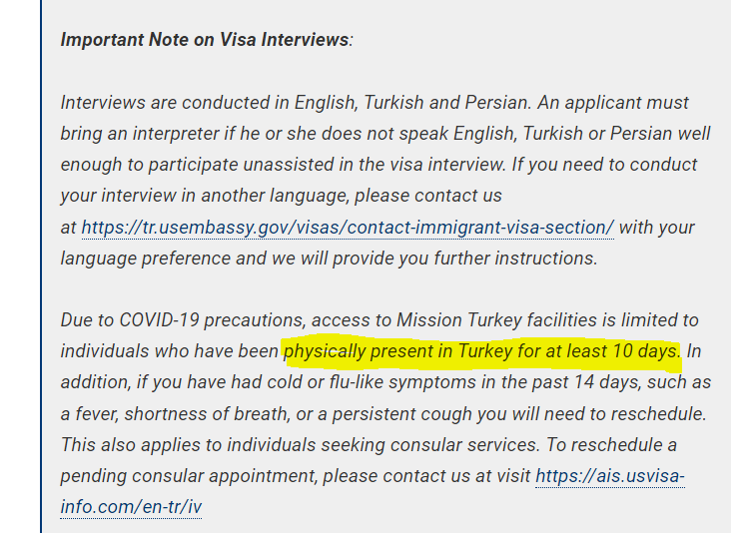The width and height of the screenshot is (756, 533).
Task: Click the word 'COVID-19' in second paragraph
Action: [x=159, y=320]
